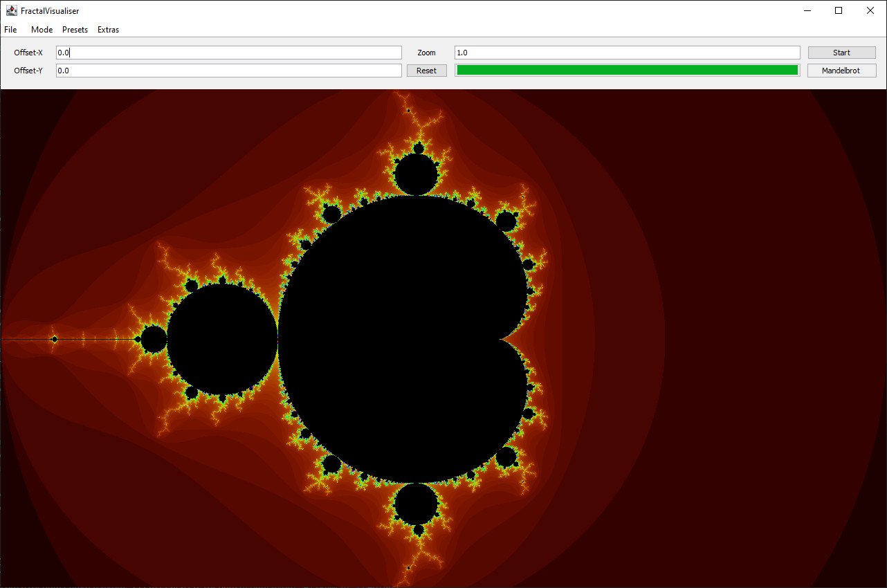Open the Extras menu
The height and width of the screenshot is (588, 887).
(108, 30)
